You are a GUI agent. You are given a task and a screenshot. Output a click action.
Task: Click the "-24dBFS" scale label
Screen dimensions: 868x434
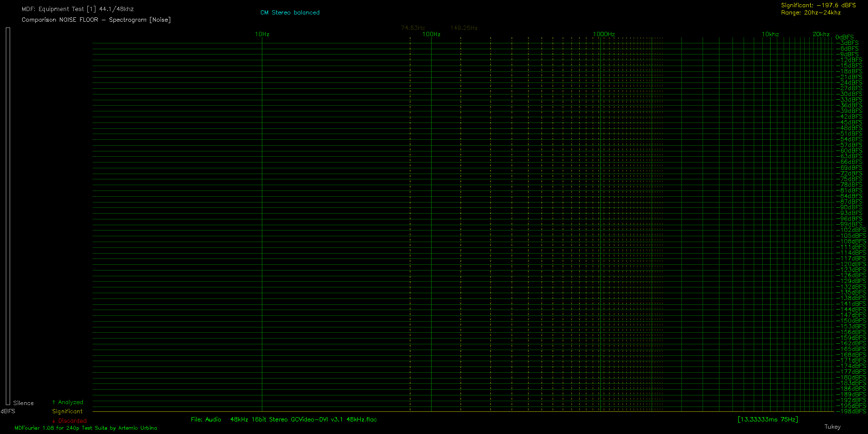tap(850, 83)
